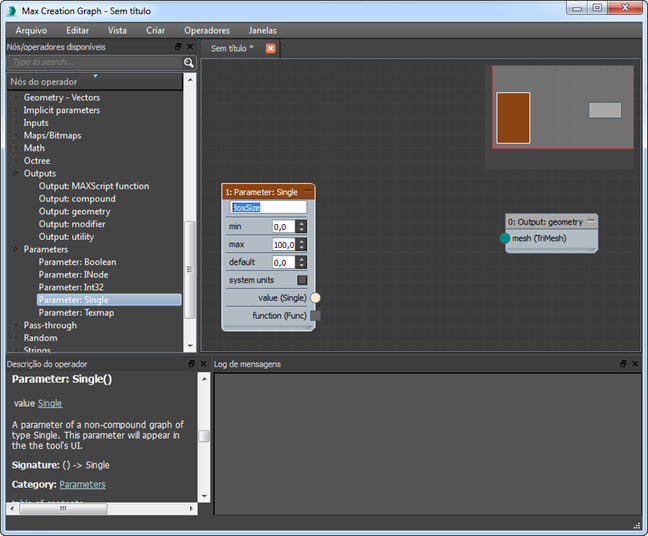
Task: Increase the max value with the up stepper
Action: [301, 240]
